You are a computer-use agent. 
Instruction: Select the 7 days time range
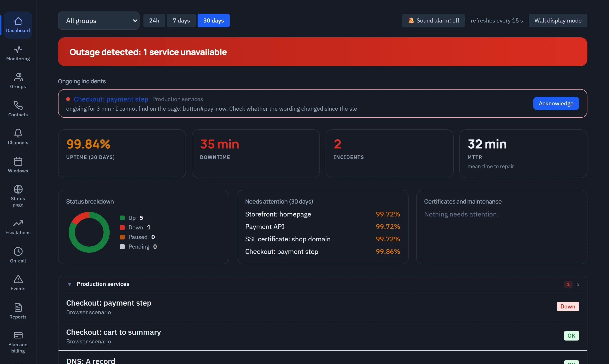click(x=181, y=21)
